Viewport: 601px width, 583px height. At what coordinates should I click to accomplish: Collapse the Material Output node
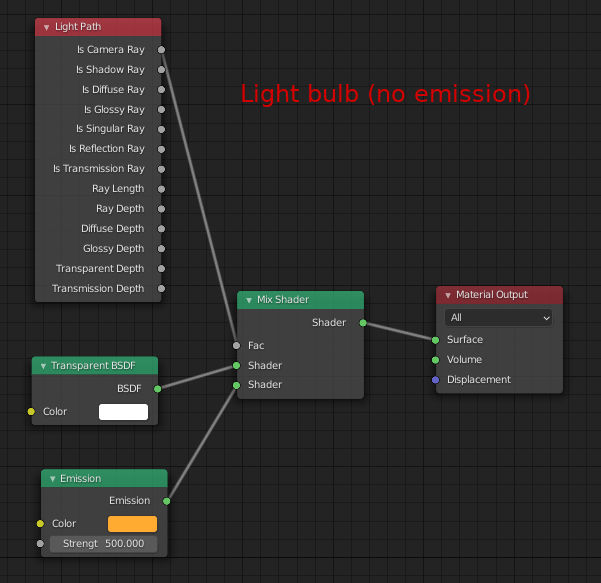pyautogui.click(x=447, y=295)
